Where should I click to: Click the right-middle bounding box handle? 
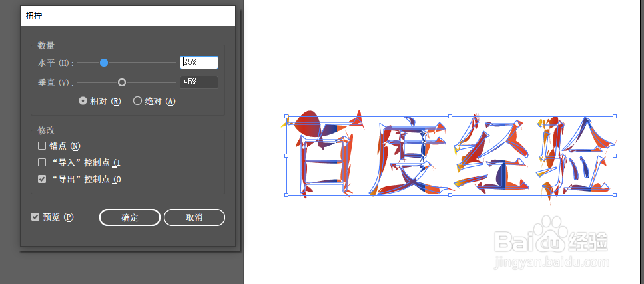pyautogui.click(x=615, y=156)
